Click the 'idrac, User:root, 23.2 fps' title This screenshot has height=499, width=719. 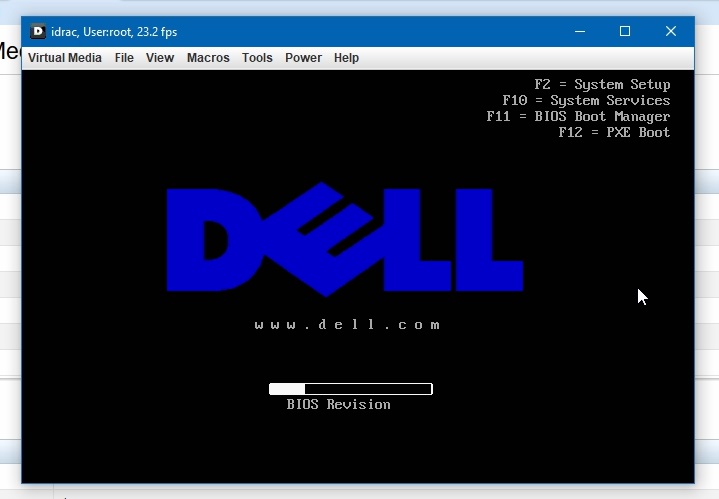click(x=114, y=32)
